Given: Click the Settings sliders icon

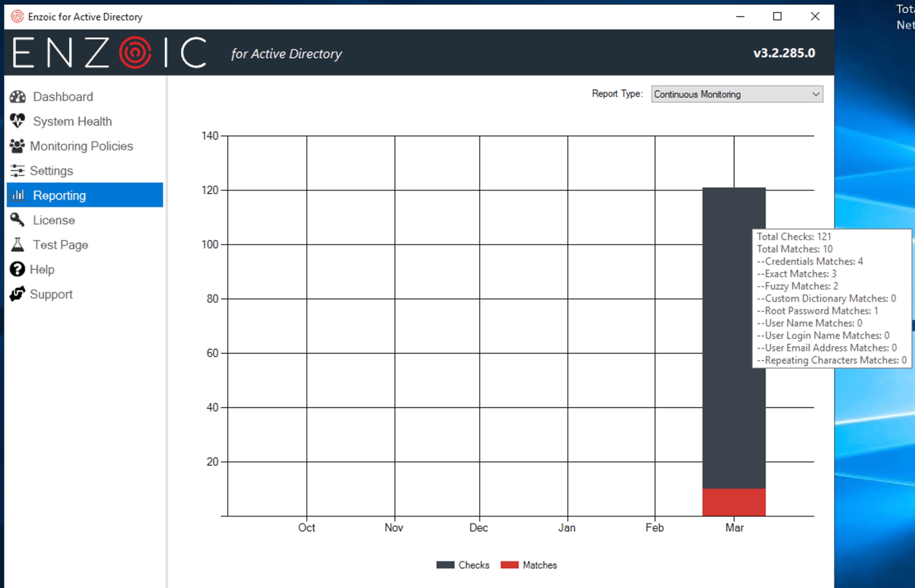Looking at the screenshot, I should tap(17, 171).
